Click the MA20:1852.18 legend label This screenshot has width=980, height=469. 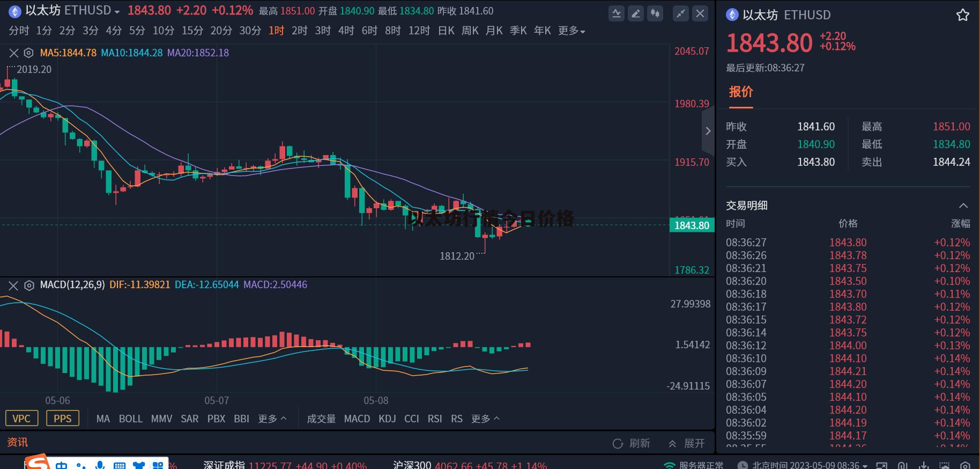coord(198,53)
